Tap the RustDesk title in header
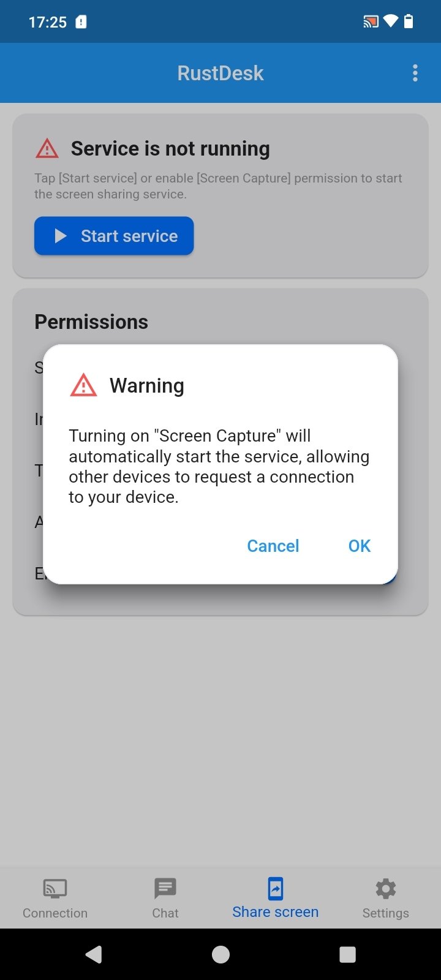Image resolution: width=441 pixels, height=980 pixels. [x=221, y=73]
